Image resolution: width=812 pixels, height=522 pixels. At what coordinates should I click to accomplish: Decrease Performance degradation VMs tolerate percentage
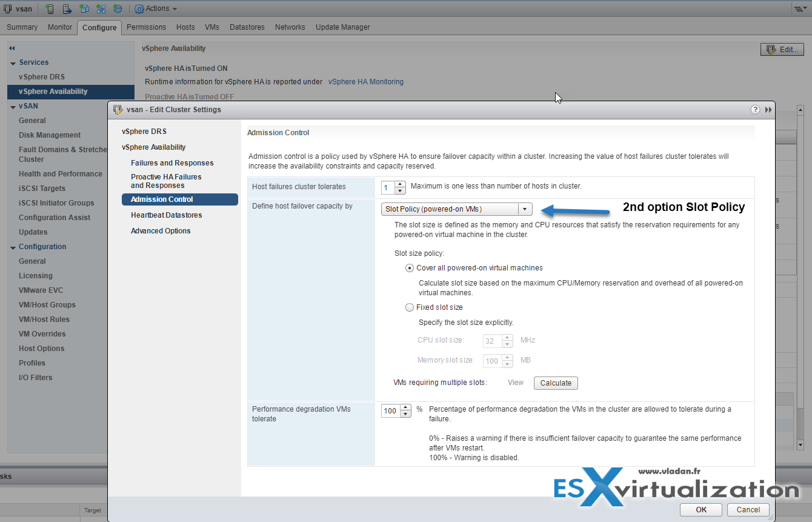405,414
